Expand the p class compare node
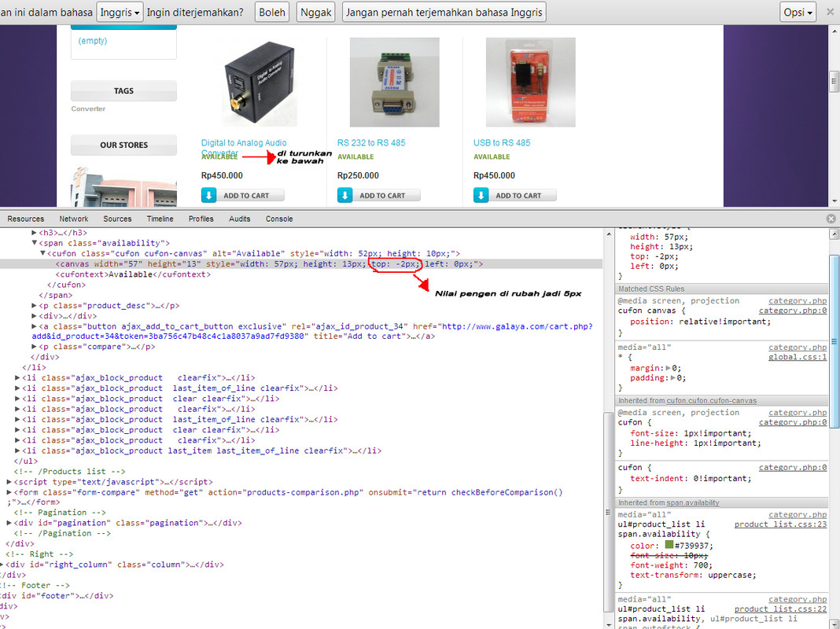The image size is (840, 629). click(34, 347)
